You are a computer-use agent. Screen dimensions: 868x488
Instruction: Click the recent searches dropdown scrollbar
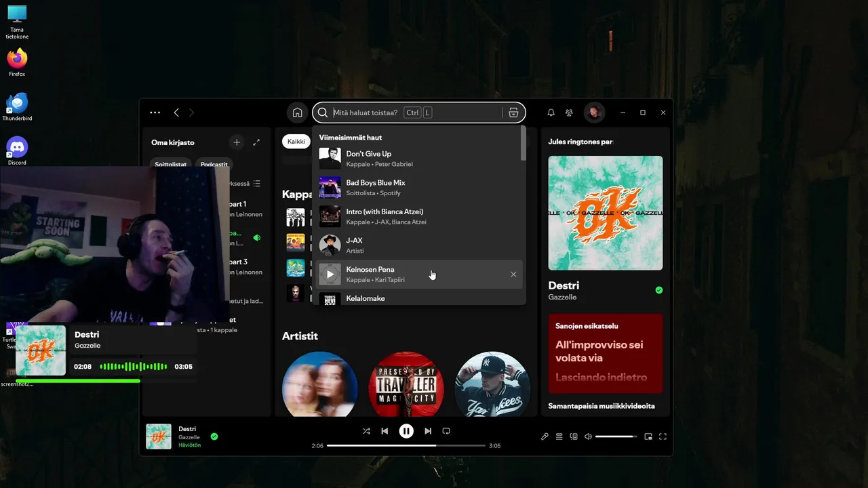523,144
